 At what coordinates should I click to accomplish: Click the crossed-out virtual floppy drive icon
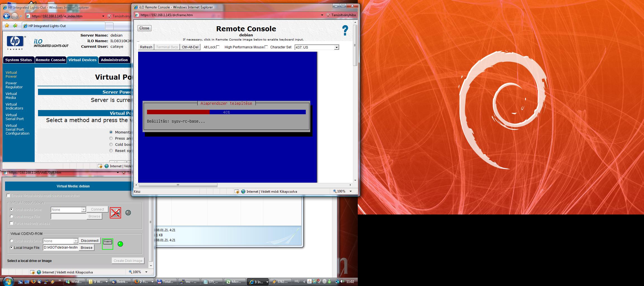tap(115, 213)
